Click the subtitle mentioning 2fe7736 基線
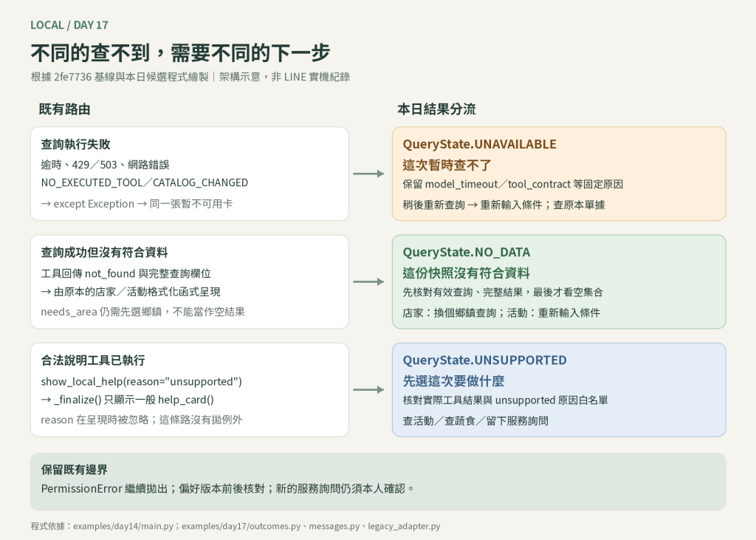 click(x=190, y=77)
